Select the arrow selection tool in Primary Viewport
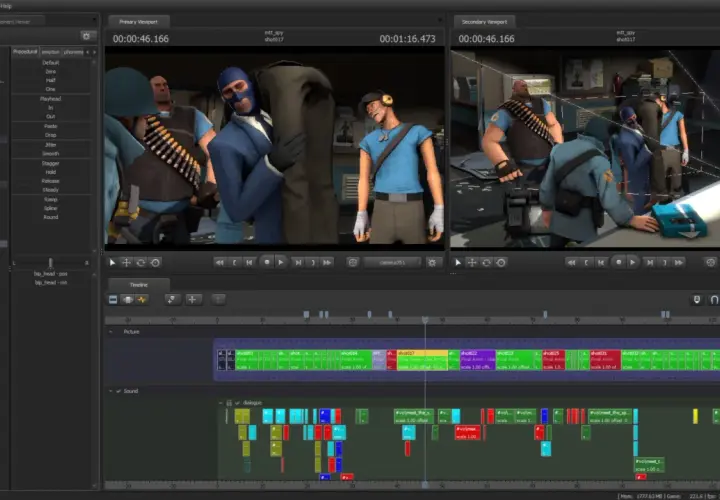 tap(112, 263)
